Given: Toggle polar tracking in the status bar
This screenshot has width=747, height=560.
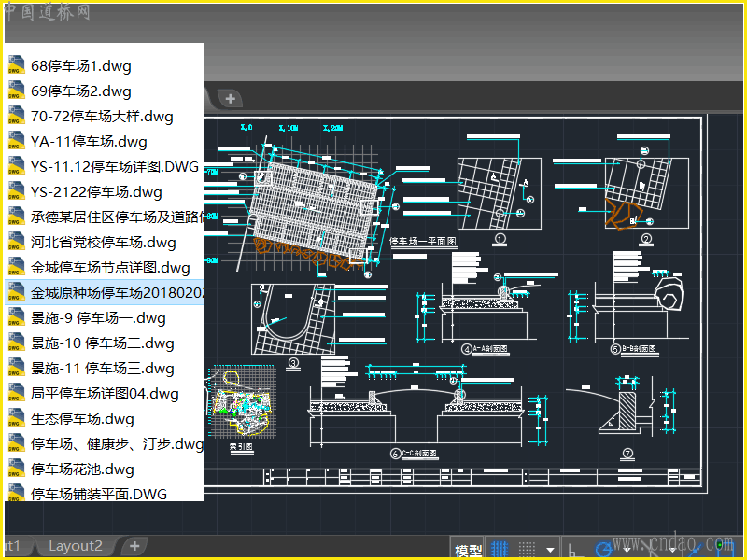Looking at the screenshot, I should point(604,550).
